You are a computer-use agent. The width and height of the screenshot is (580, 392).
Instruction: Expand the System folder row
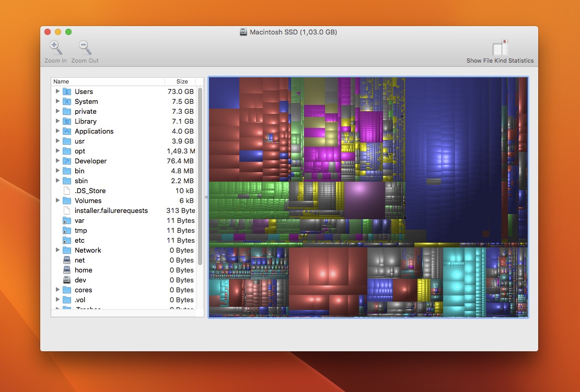click(57, 101)
